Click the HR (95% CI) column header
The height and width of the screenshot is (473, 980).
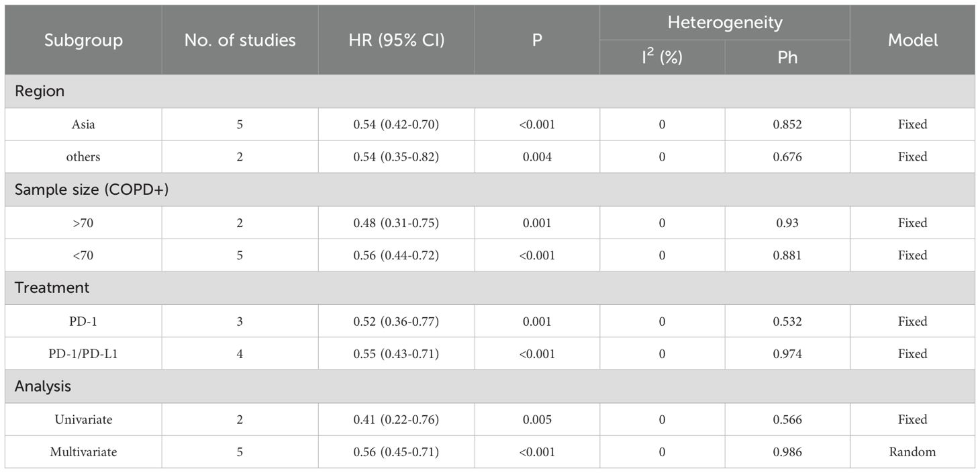point(396,40)
